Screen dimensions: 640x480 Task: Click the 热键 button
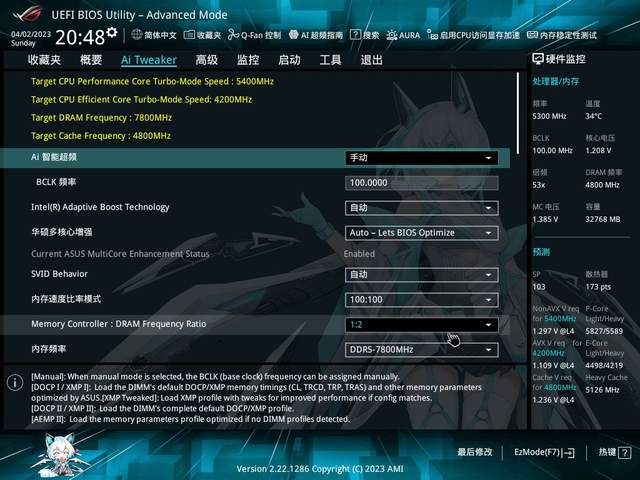point(615,453)
